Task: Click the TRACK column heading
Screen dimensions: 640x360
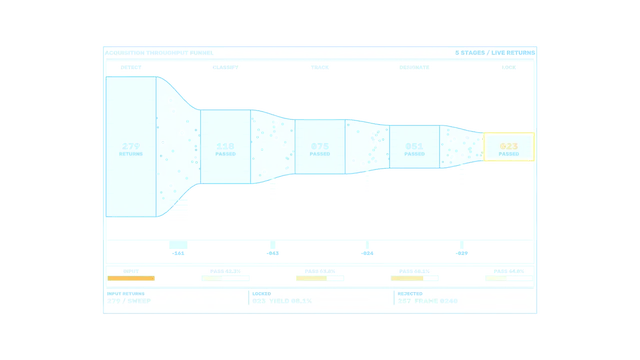Action: (320, 67)
